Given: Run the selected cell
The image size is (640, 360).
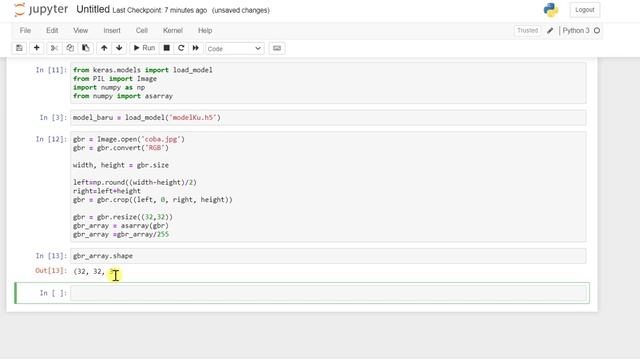Looking at the screenshot, I should coord(144,48).
